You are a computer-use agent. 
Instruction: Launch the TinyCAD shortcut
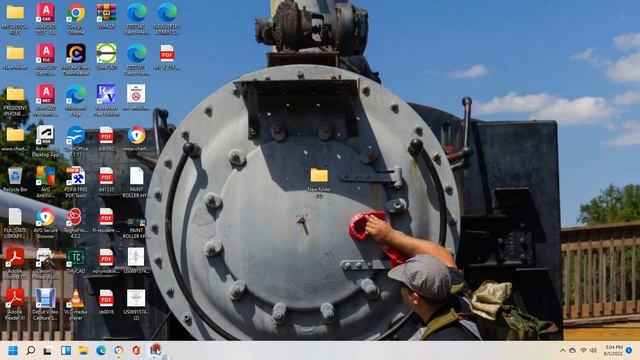click(76, 261)
